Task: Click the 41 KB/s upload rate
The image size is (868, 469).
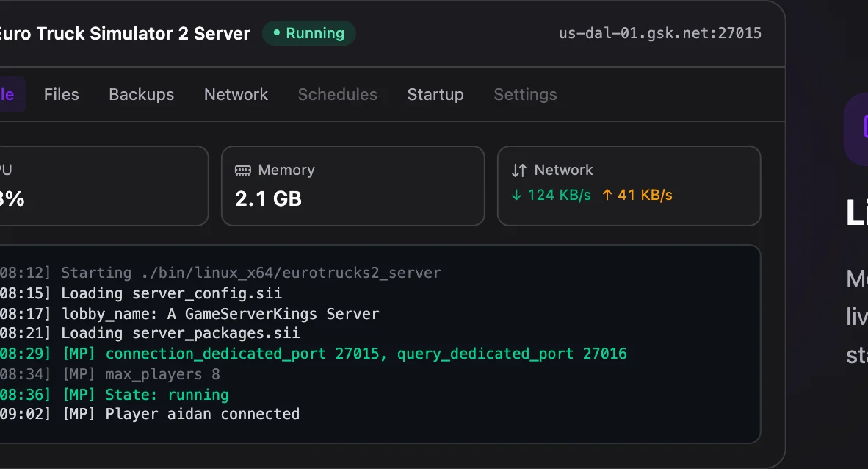Action: coord(645,195)
